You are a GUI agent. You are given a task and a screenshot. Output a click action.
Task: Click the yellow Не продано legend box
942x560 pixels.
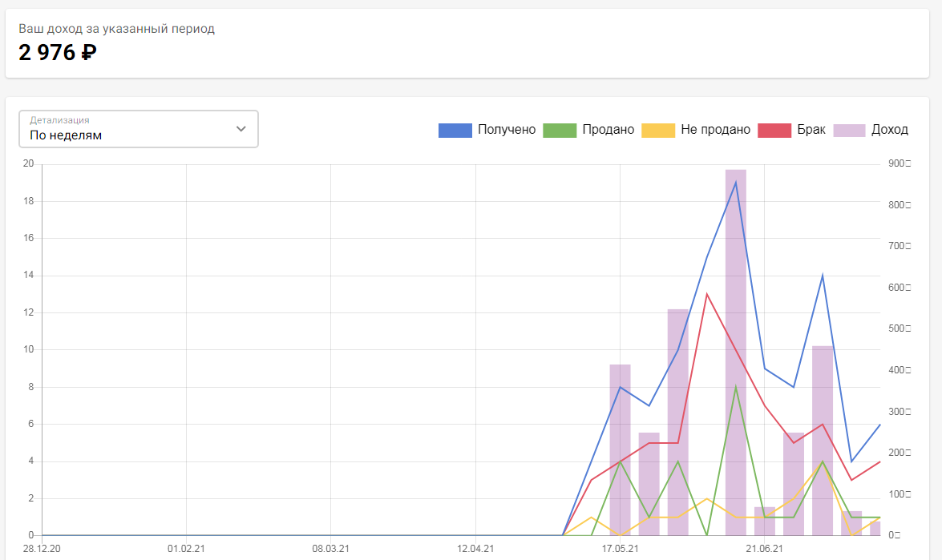click(x=658, y=130)
